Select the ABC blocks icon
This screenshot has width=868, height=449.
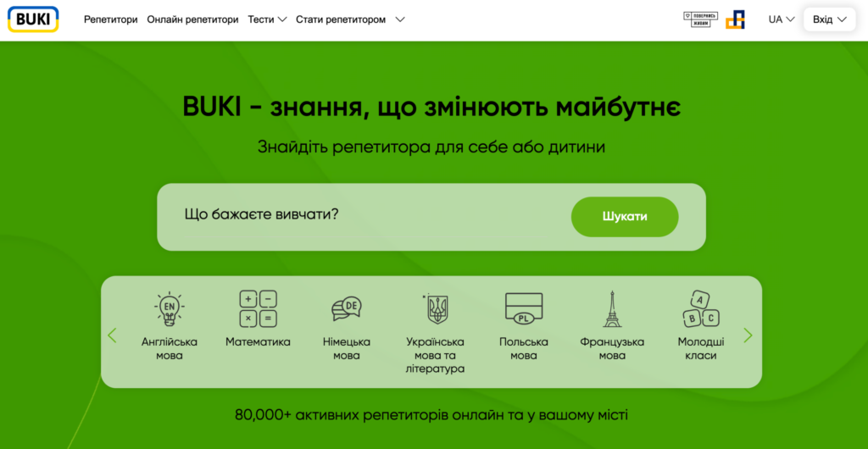click(x=701, y=308)
